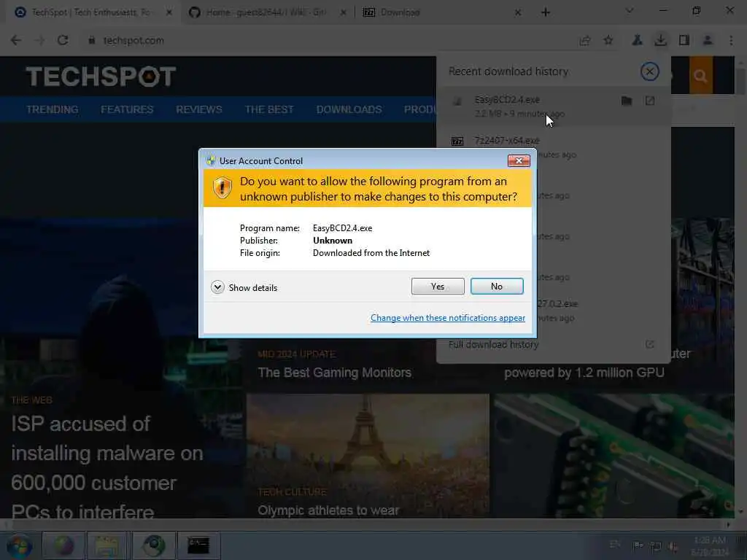Click the UAC warning shield icon
Screen dimensions: 747x560
tap(222, 187)
